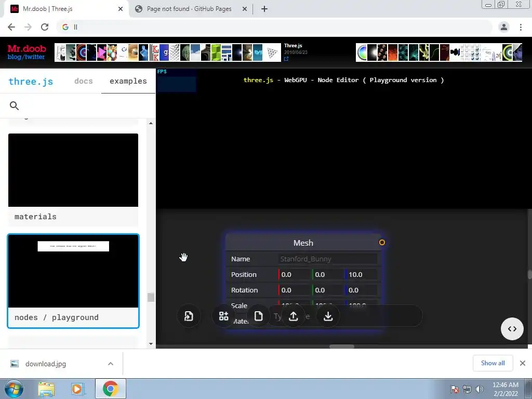Click Chrome icon in taskbar
Viewport: 532px width, 399px height.
110,389
